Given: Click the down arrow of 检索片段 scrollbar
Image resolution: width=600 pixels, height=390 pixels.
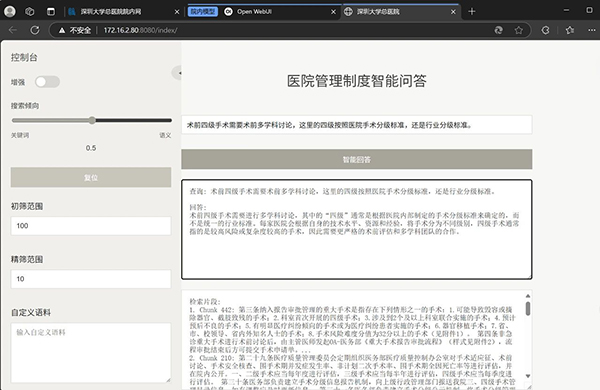Looking at the screenshot, I should click(528, 376).
